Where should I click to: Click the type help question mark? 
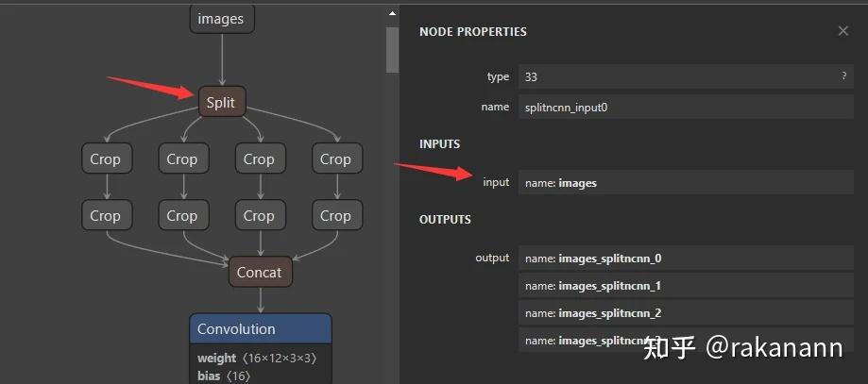[x=843, y=76]
